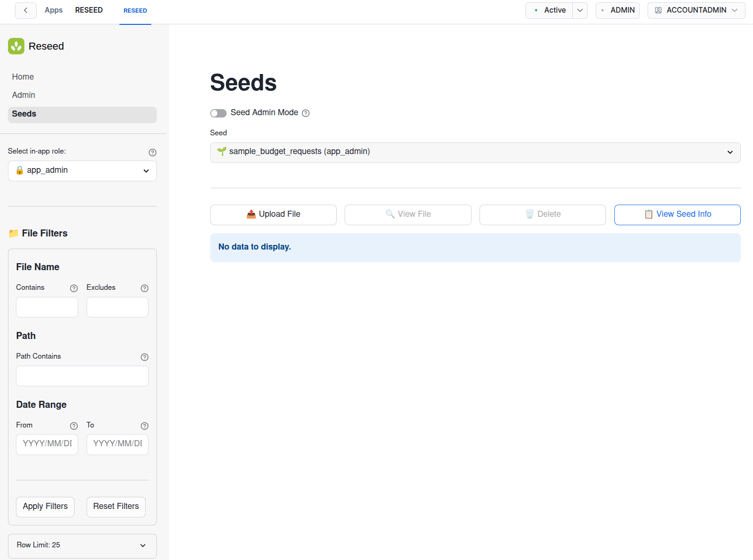This screenshot has width=753, height=560.
Task: Click the Reseed sprout logo icon
Action: click(16, 46)
